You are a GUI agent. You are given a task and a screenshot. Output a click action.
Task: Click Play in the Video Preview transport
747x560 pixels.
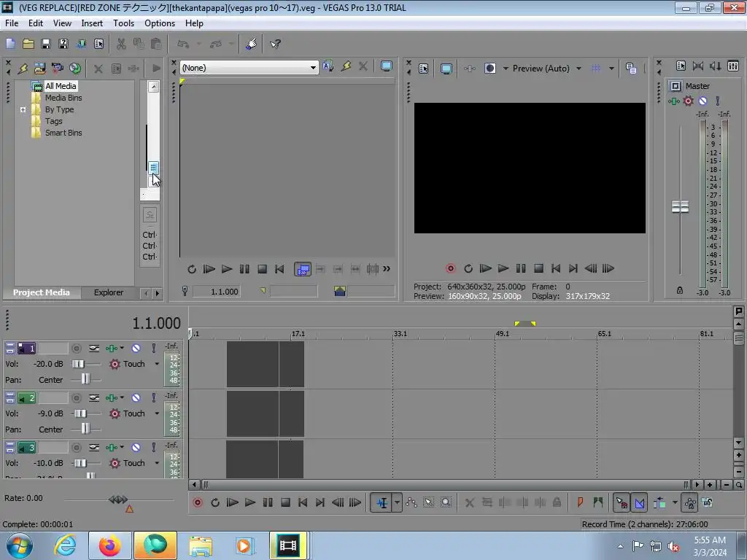503,268
